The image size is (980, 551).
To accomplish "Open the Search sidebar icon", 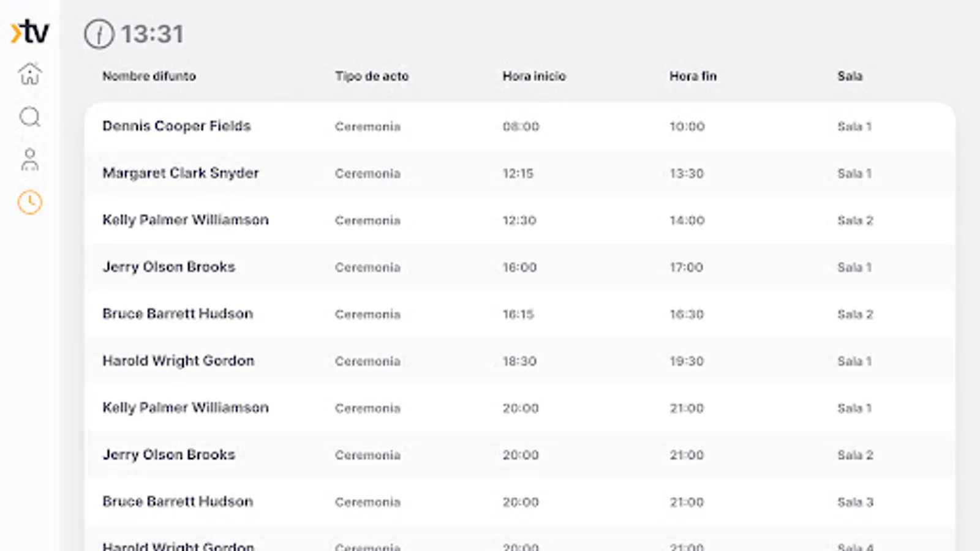I will [x=29, y=117].
